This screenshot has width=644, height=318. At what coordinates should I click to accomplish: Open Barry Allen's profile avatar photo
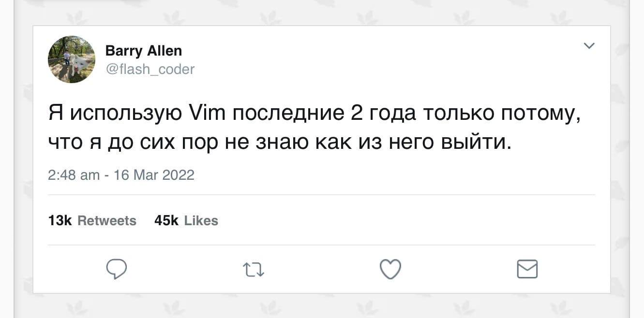coord(72,59)
